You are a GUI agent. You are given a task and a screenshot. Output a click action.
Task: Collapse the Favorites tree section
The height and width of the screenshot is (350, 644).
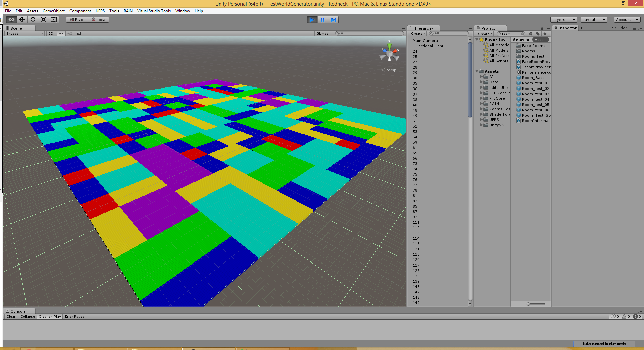coord(477,40)
